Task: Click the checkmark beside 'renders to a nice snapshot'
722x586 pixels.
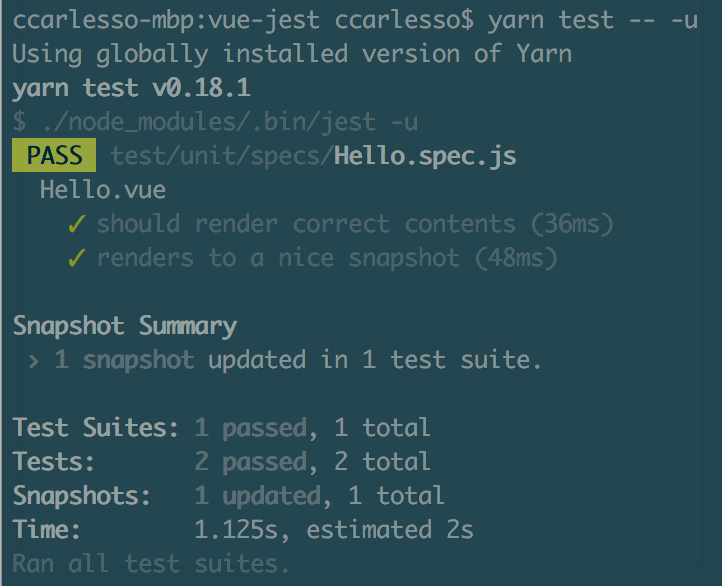Action: [x=77, y=258]
